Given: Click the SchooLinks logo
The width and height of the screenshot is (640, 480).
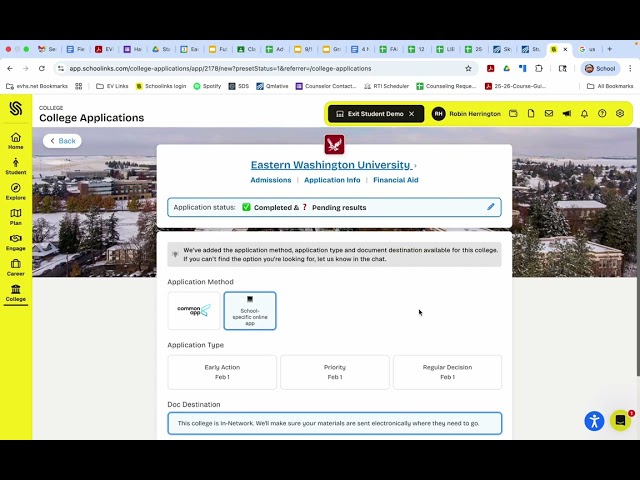Looking at the screenshot, I should coord(16,109).
